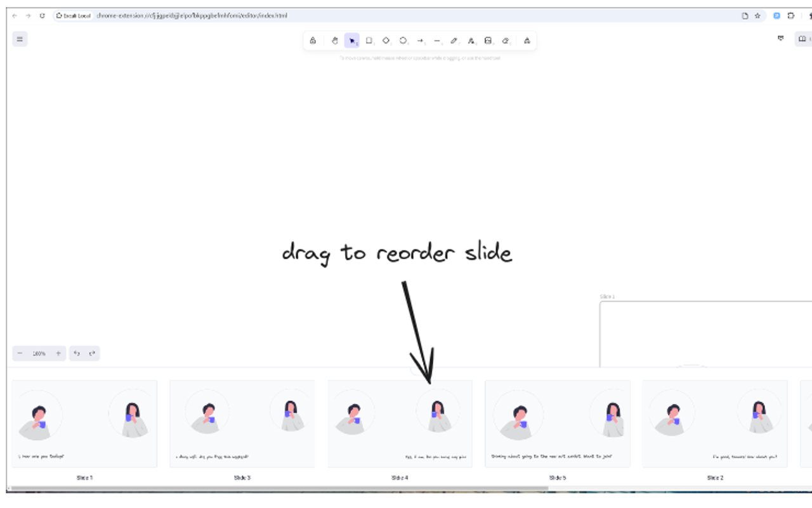812x508 pixels.
Task: Select the Arrow tool
Action: click(421, 41)
